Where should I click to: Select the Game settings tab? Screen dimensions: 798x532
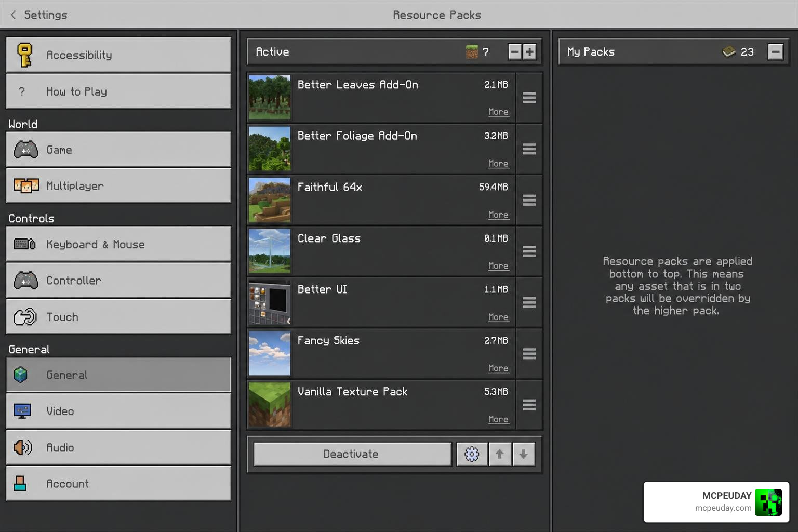[118, 150]
